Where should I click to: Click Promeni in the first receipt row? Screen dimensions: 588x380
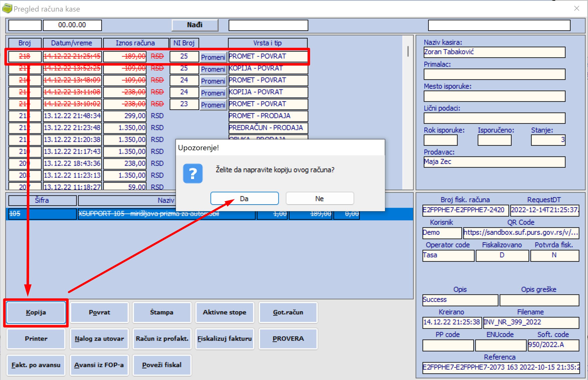pyautogui.click(x=213, y=57)
